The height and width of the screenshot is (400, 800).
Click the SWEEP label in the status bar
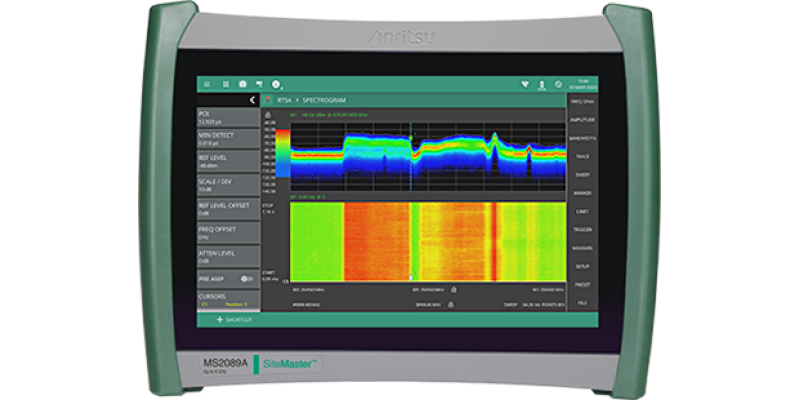coord(511,305)
